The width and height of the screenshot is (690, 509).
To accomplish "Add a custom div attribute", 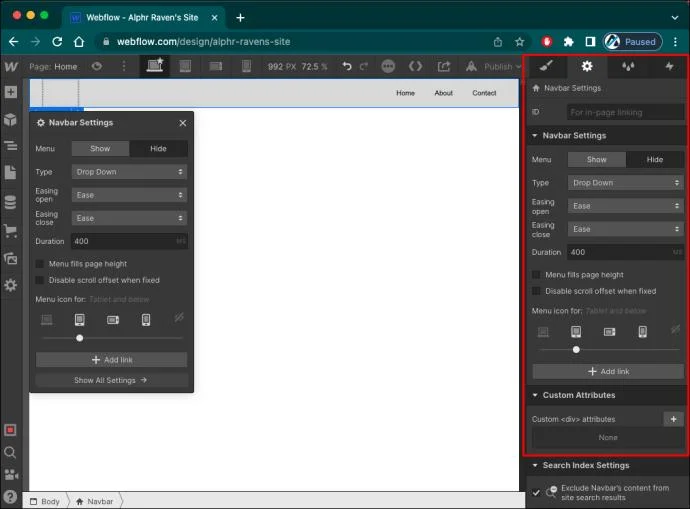I will [674, 419].
